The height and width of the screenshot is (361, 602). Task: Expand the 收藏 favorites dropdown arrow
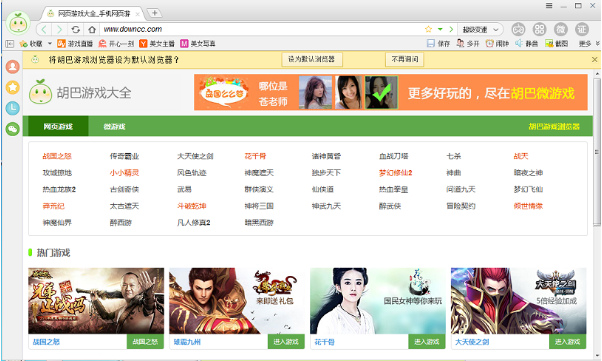click(x=50, y=43)
